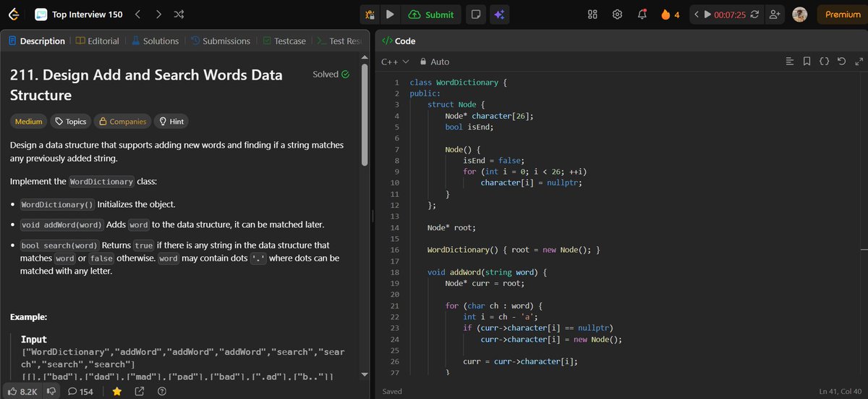The height and width of the screenshot is (399, 868).
Task: Open the locked Companies tag
Action: [123, 122]
